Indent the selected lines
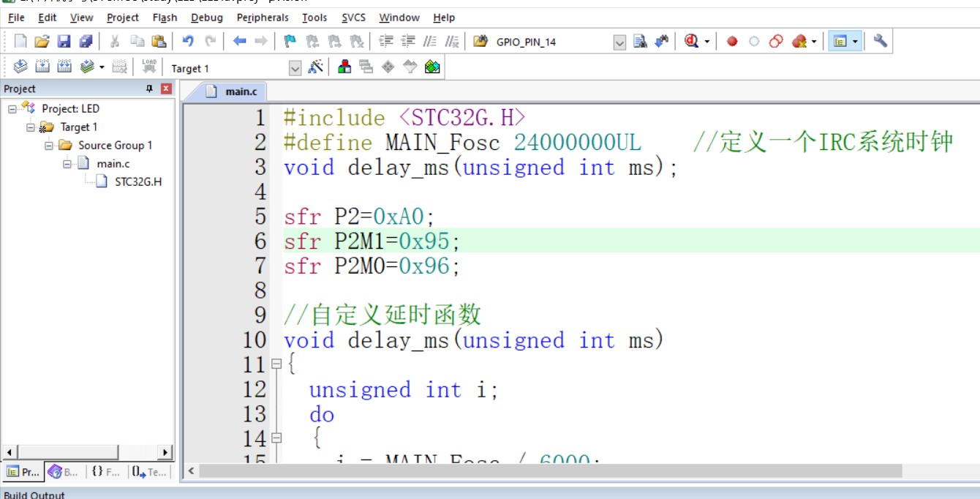The height and width of the screenshot is (499, 980). click(x=386, y=42)
